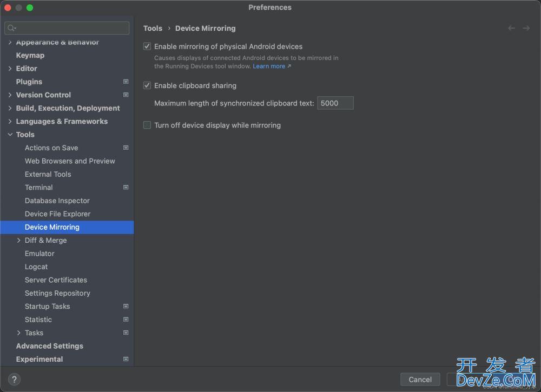Collapse the Tools section chevron
Image resolution: width=541 pixels, height=392 pixels.
[10, 135]
